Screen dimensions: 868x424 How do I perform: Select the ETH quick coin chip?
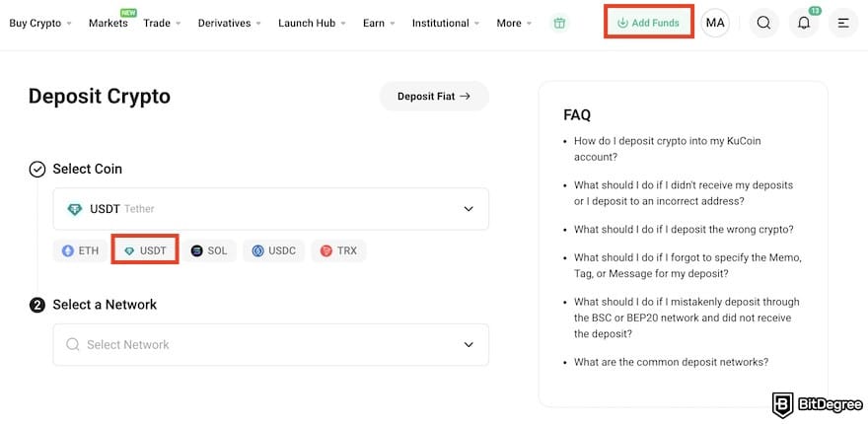tap(80, 250)
